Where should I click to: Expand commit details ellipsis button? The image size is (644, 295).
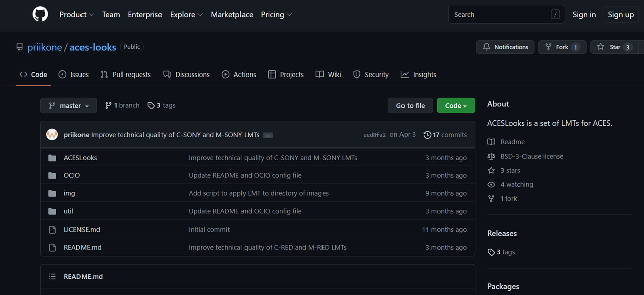[x=268, y=135]
